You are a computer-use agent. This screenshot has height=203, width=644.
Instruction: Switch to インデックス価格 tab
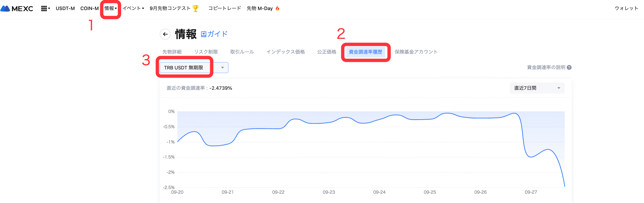pyautogui.click(x=285, y=52)
